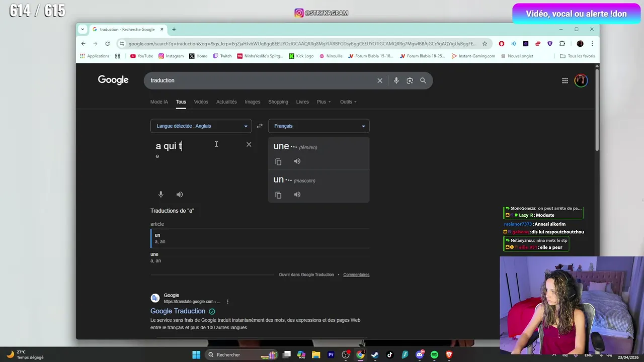This screenshot has height=362, width=644.
Task: Open the 'Google Traduction' result link
Action: coord(178,311)
